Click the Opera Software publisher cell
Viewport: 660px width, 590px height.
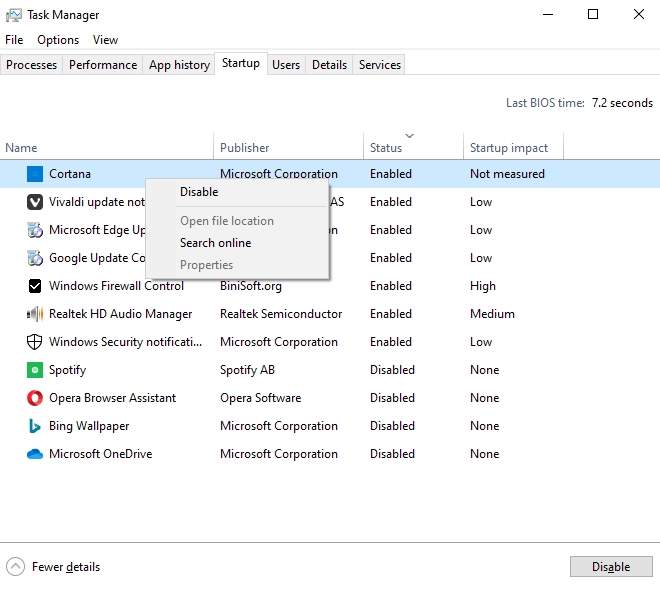coord(261,398)
